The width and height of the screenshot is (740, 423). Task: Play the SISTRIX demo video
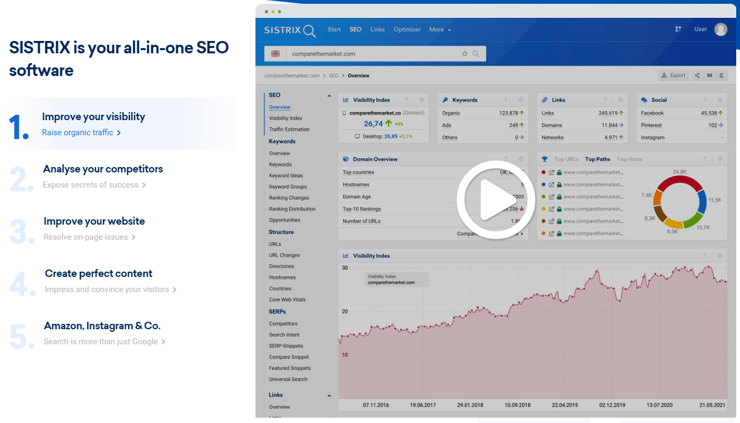(x=496, y=200)
